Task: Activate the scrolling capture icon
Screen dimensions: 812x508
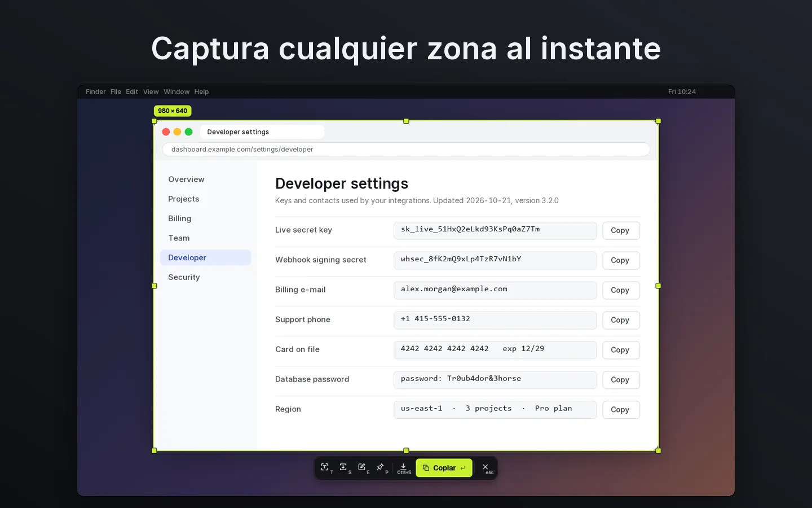Action: [x=343, y=467]
